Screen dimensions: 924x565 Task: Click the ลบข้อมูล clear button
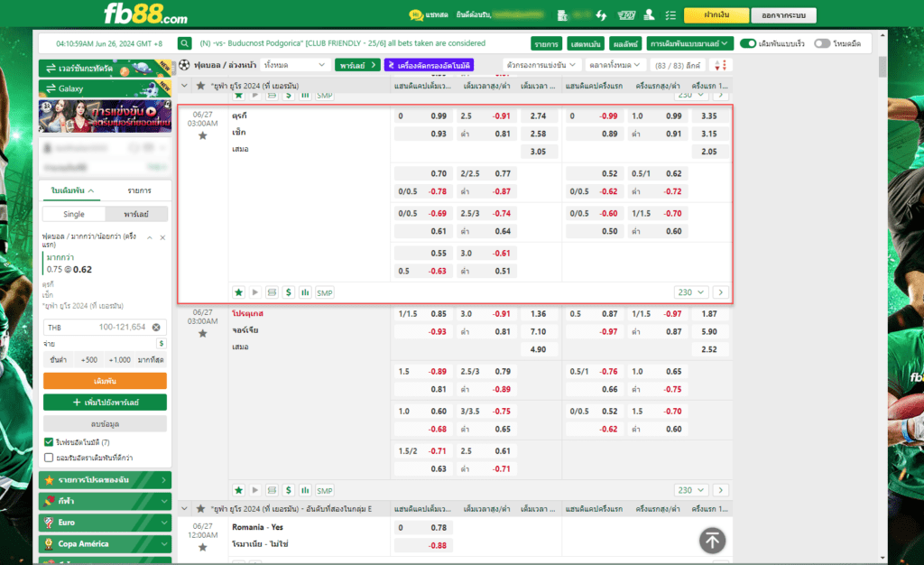[105, 423]
